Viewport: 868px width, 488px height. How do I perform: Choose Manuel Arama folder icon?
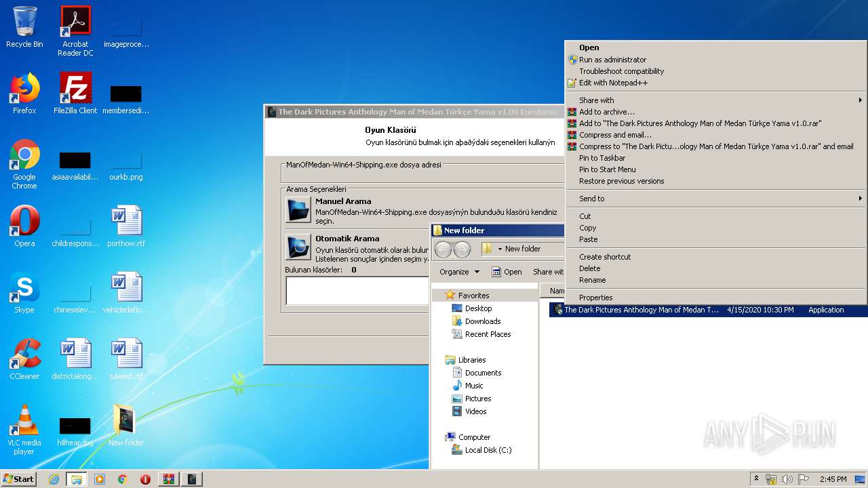[x=298, y=209]
